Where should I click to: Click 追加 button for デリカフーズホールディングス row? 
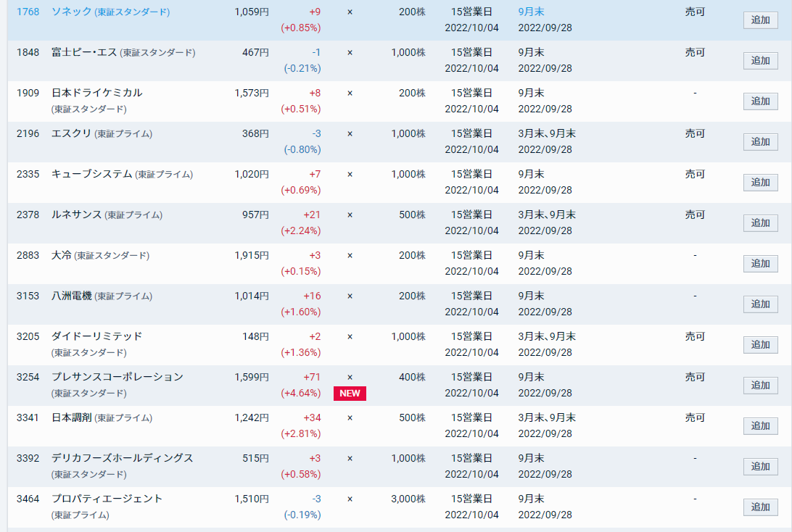click(x=760, y=467)
